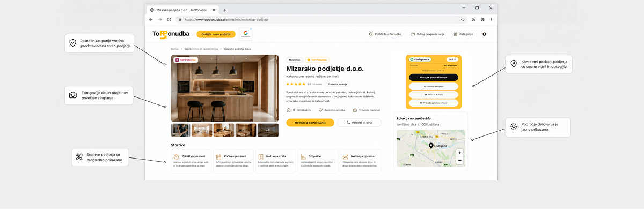The image size is (644, 211).
Task: Click the Deli share button
Action: [x=452, y=59]
